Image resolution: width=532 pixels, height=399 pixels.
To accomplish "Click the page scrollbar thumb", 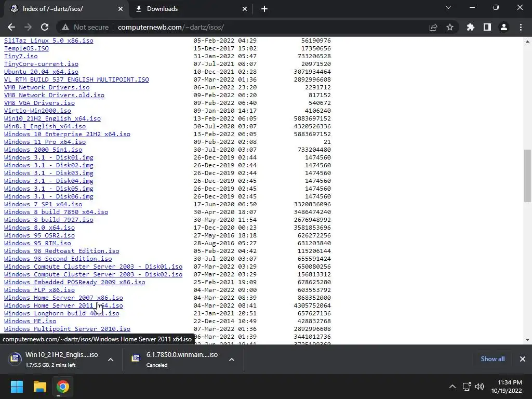I will click(527, 176).
